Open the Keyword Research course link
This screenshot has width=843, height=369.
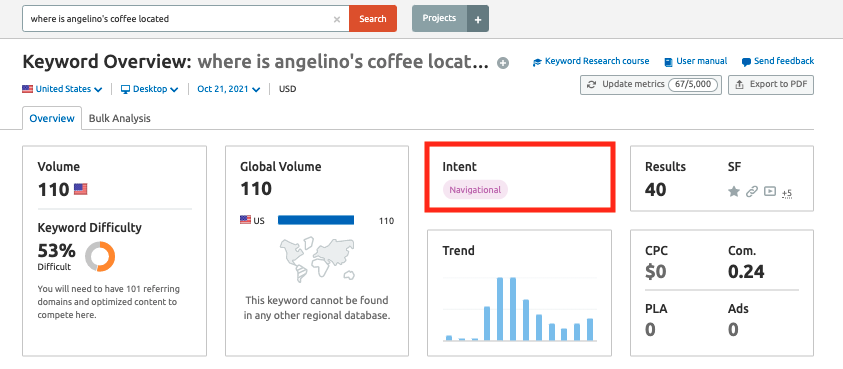click(x=591, y=61)
